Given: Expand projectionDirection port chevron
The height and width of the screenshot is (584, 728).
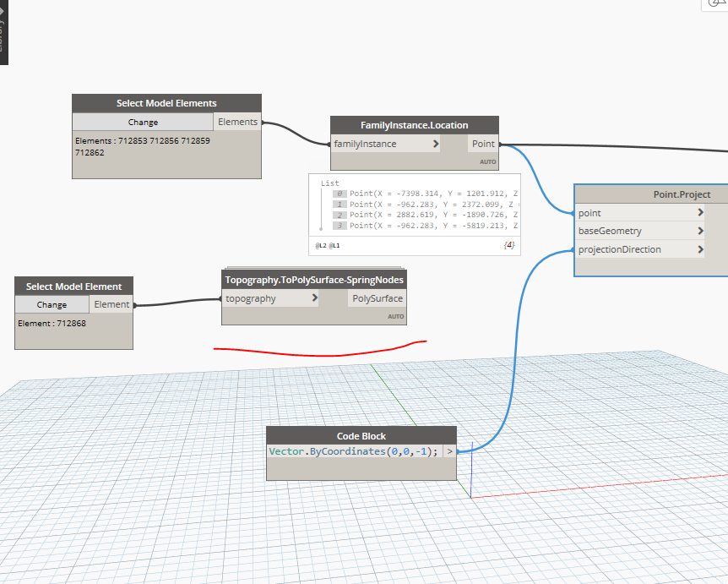Looking at the screenshot, I should point(701,249).
